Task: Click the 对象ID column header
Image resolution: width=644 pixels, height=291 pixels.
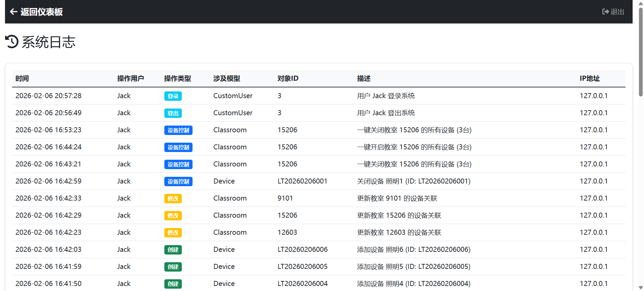Action: (288, 78)
